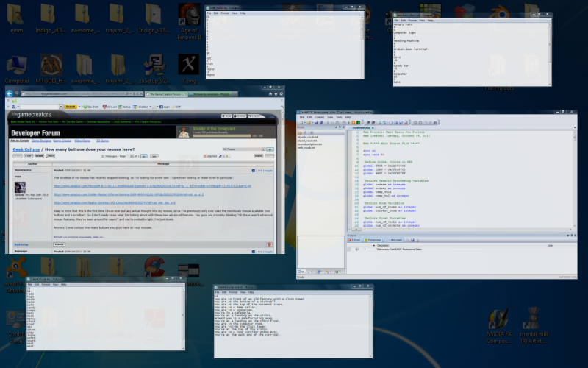This screenshot has height=368, width=588.
Task: Open the X.png desktop icon
Action: point(189,69)
